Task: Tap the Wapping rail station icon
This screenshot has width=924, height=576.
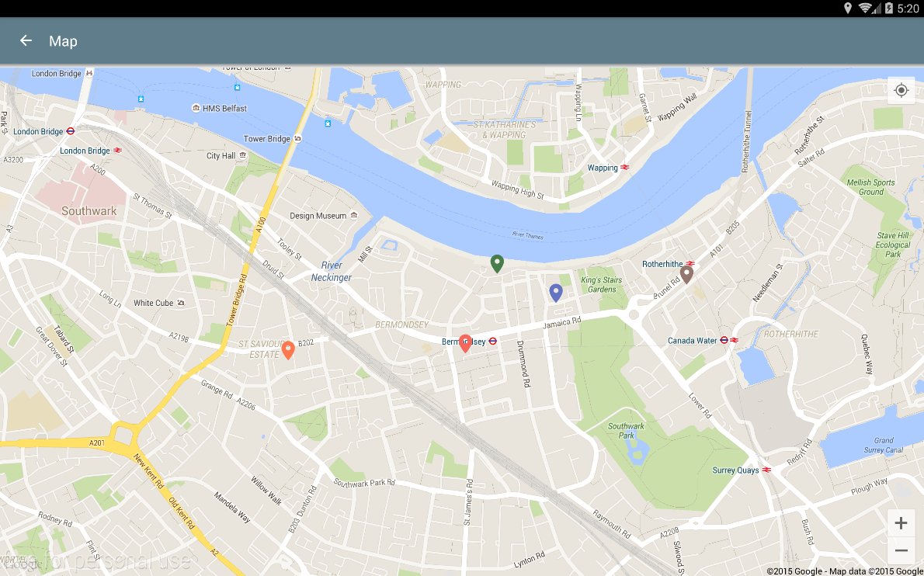Action: tap(624, 168)
